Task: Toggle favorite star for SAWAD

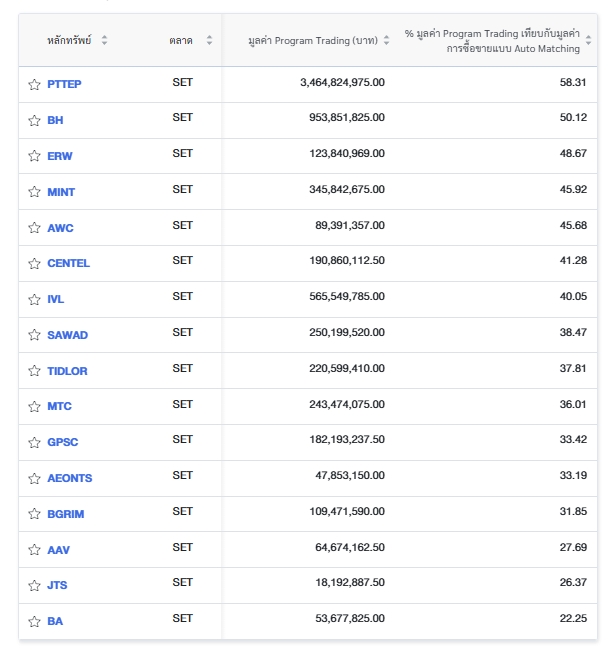Action: (34, 336)
